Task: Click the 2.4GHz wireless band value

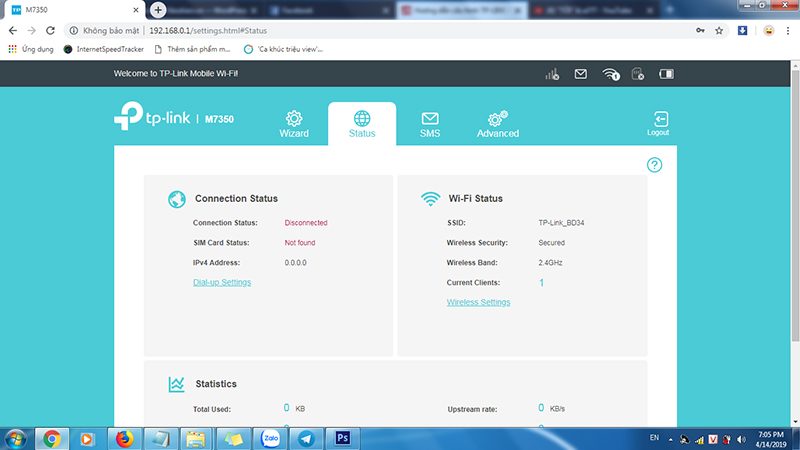Action: coord(550,262)
